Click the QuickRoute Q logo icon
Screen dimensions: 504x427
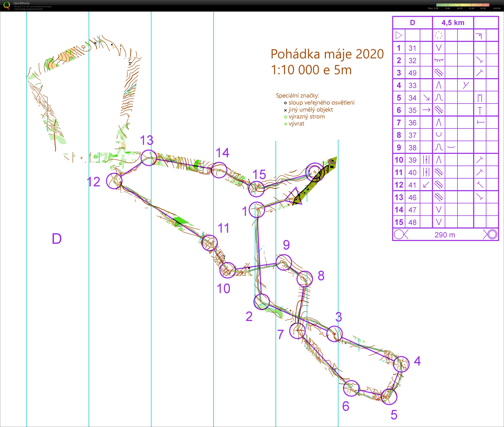7,5
